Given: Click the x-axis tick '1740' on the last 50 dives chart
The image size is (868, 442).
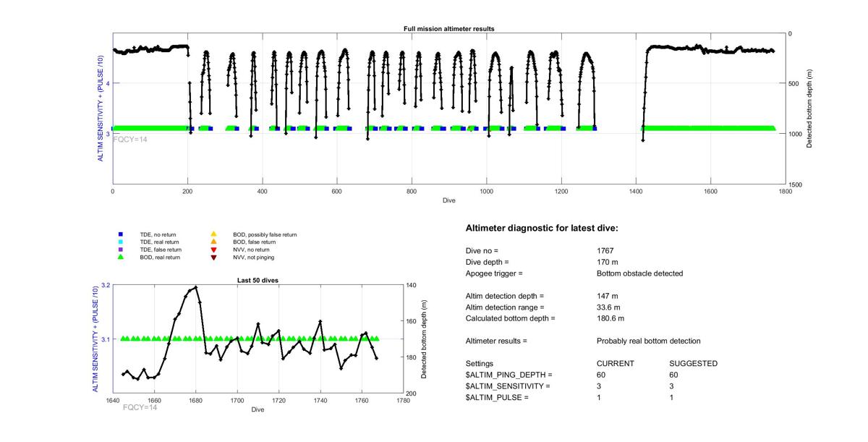Looking at the screenshot, I should (x=320, y=400).
